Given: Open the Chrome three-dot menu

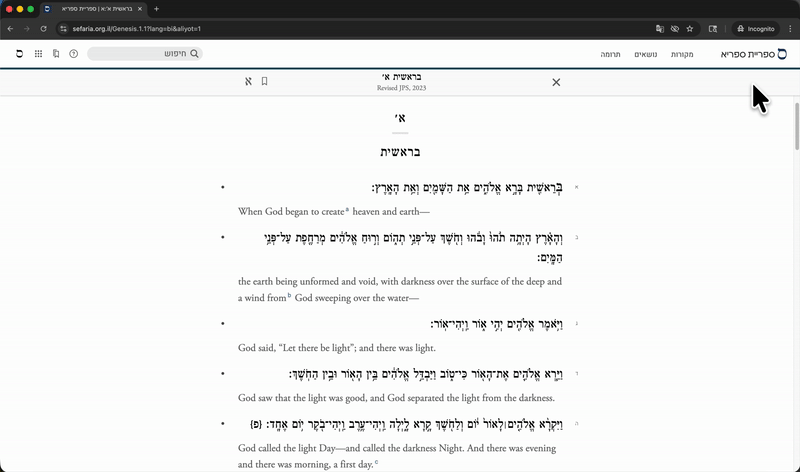Looking at the screenshot, I should pyautogui.click(x=790, y=28).
